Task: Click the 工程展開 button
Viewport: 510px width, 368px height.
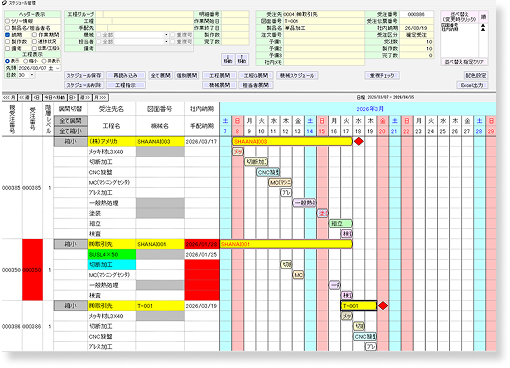Action: (219, 76)
